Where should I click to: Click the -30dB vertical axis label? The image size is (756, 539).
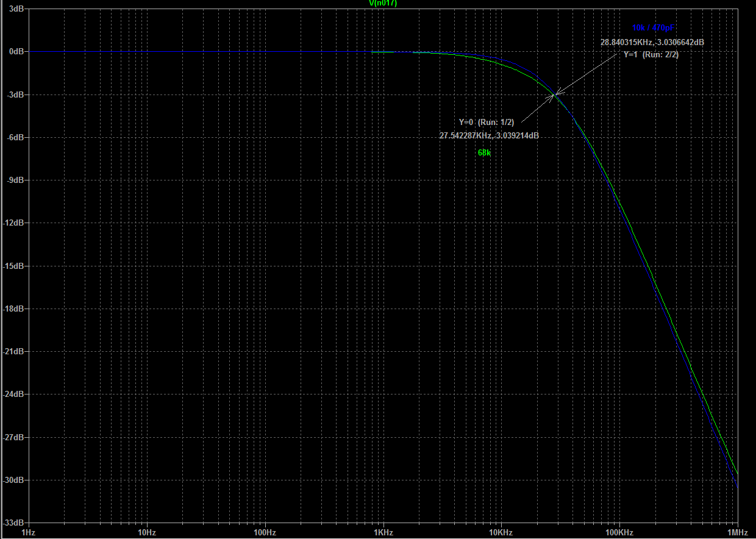13,480
